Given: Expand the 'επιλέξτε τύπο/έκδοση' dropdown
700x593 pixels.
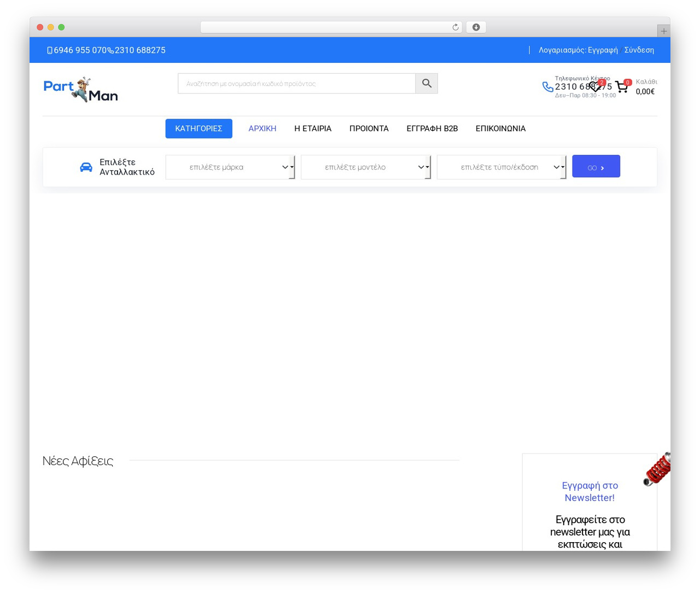Looking at the screenshot, I should tap(501, 167).
